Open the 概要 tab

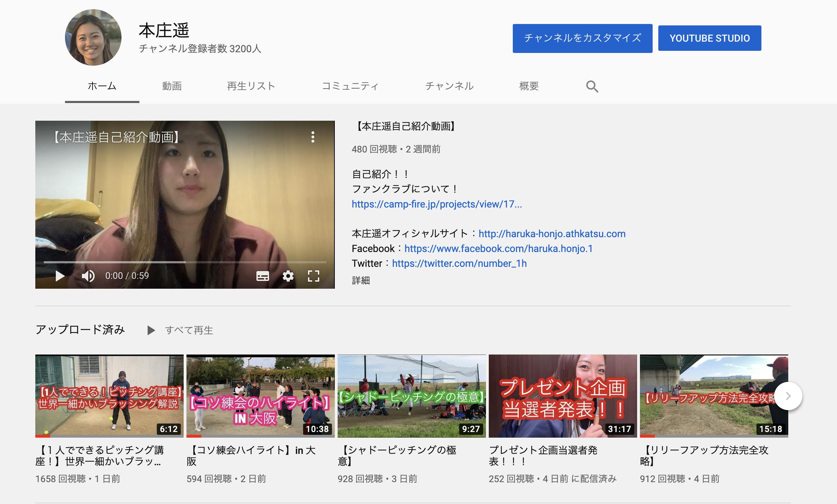pyautogui.click(x=529, y=86)
